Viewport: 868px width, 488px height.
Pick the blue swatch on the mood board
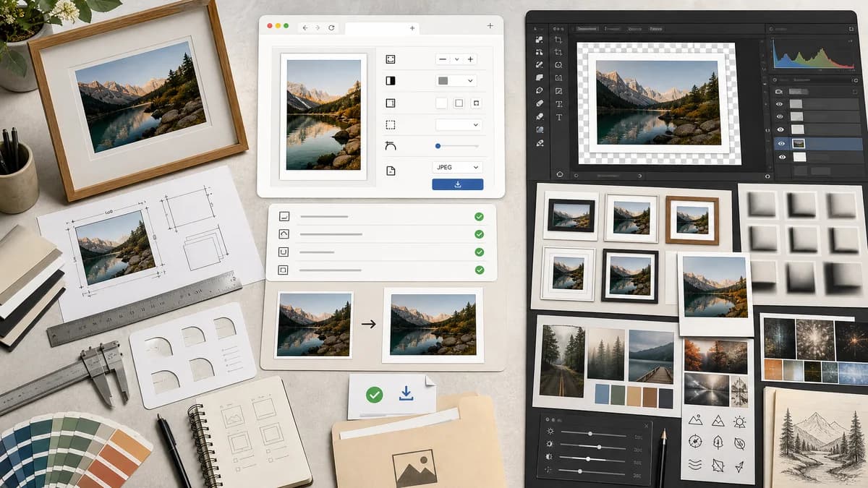(x=602, y=395)
